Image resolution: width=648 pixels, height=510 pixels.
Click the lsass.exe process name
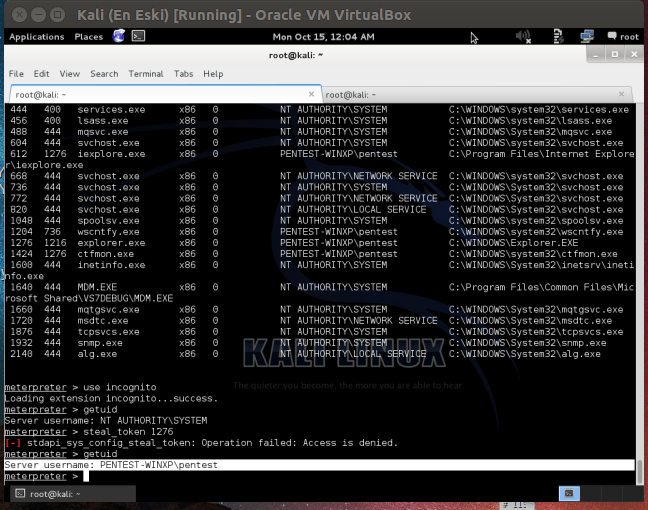tap(103, 121)
